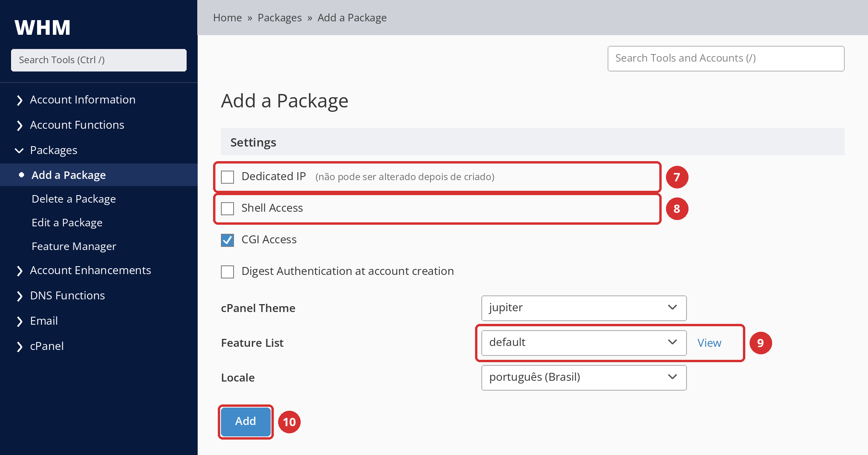Click Add a Package breadcrumb text
Screen dimensions: 868x455
point(352,18)
